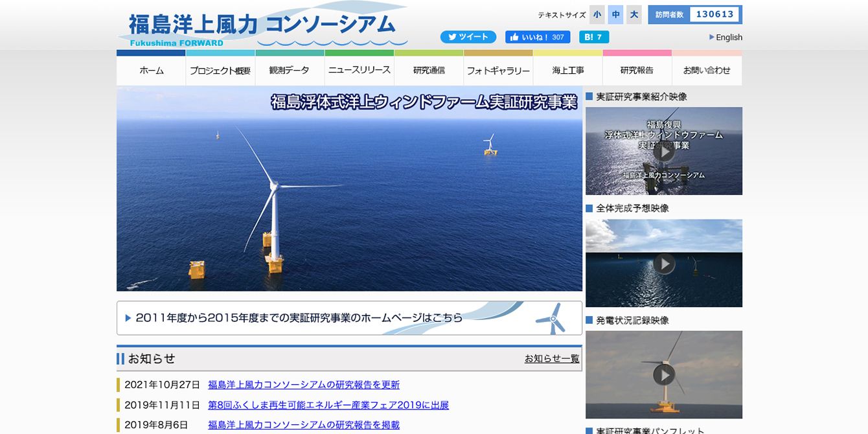Click the Twitter ツイート share button
868x434 pixels.
click(x=468, y=37)
